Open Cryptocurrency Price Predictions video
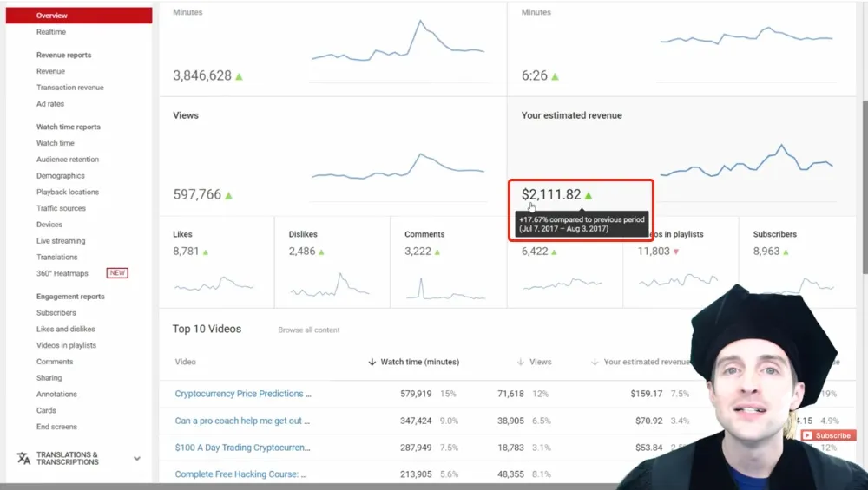Image resolution: width=868 pixels, height=490 pixels. [x=243, y=394]
